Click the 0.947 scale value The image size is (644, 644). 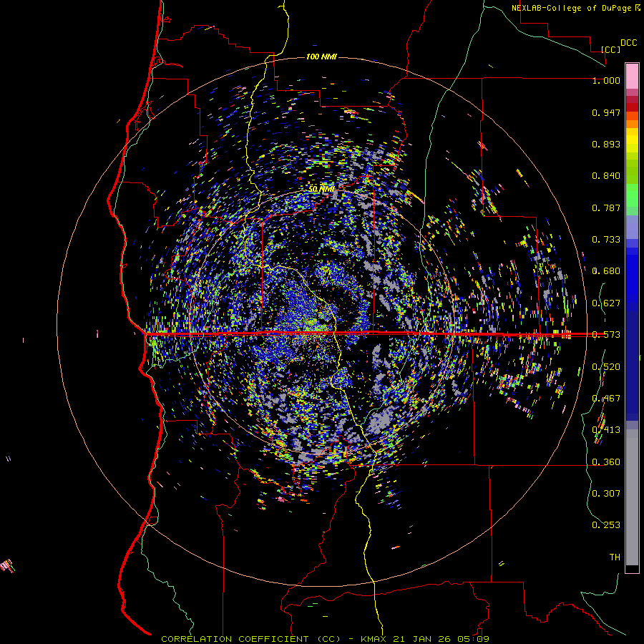pos(606,112)
